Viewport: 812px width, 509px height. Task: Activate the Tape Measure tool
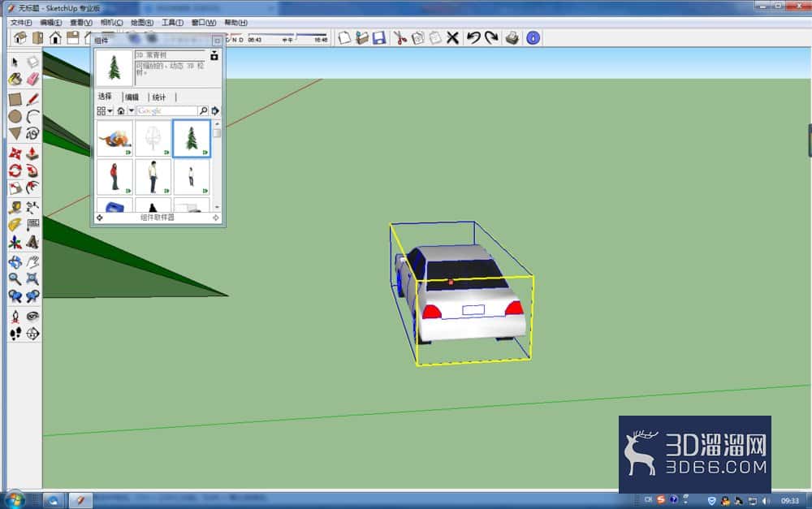[15, 207]
